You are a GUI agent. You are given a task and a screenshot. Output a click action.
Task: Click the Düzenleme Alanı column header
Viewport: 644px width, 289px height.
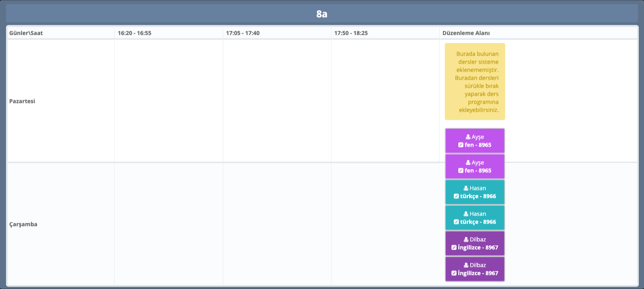[x=466, y=33]
